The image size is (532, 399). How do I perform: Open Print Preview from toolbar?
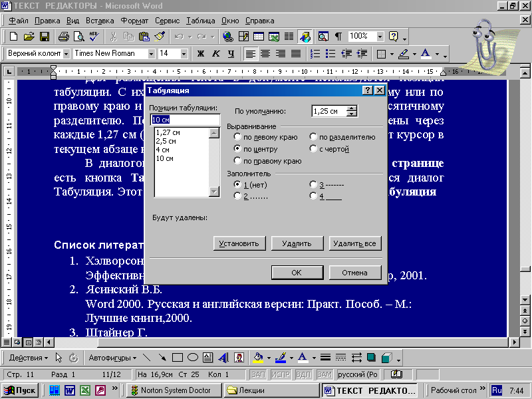(78, 36)
